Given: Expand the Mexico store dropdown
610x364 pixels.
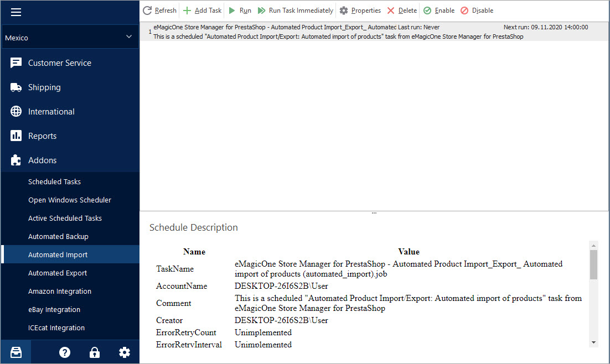Looking at the screenshot, I should click(70, 37).
